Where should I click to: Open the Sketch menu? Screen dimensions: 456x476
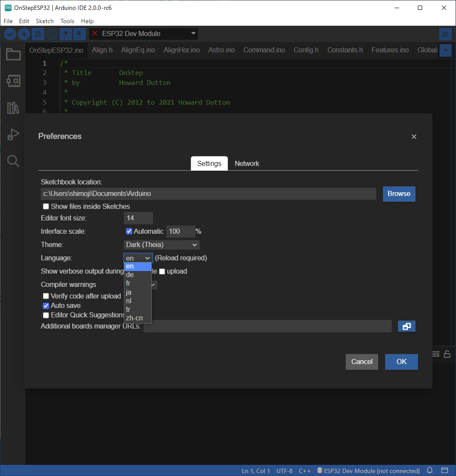click(x=45, y=21)
